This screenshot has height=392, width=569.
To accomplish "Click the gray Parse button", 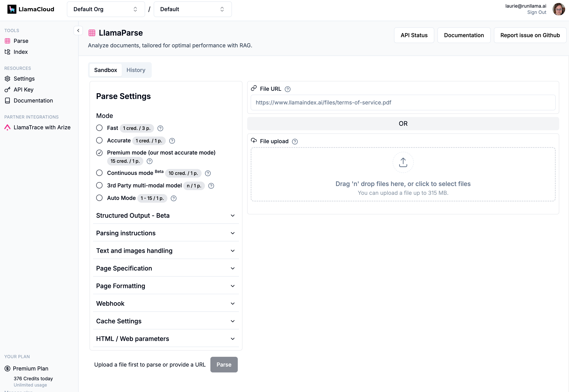I will (x=224, y=364).
